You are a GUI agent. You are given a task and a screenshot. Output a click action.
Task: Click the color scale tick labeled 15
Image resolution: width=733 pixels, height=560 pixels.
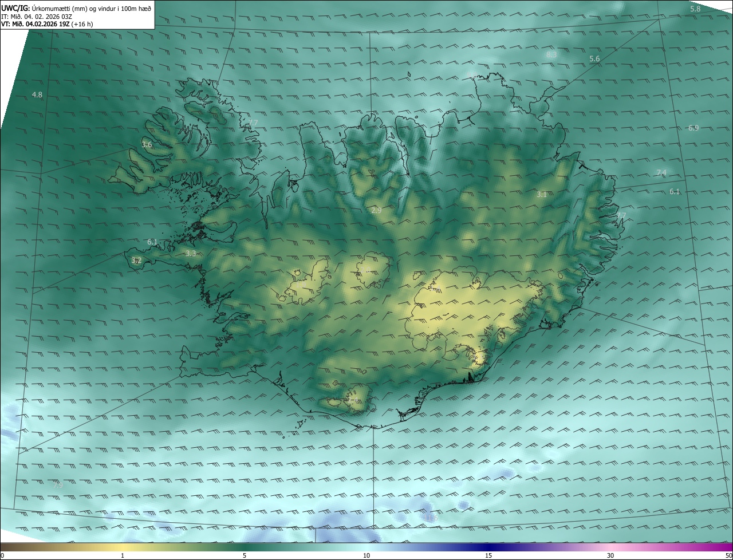click(x=488, y=555)
